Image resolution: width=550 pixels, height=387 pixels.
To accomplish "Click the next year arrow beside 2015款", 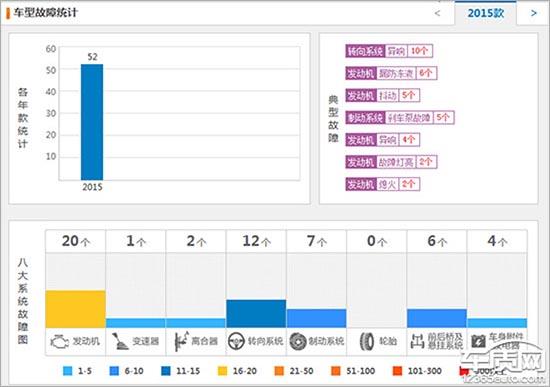I will click(534, 13).
